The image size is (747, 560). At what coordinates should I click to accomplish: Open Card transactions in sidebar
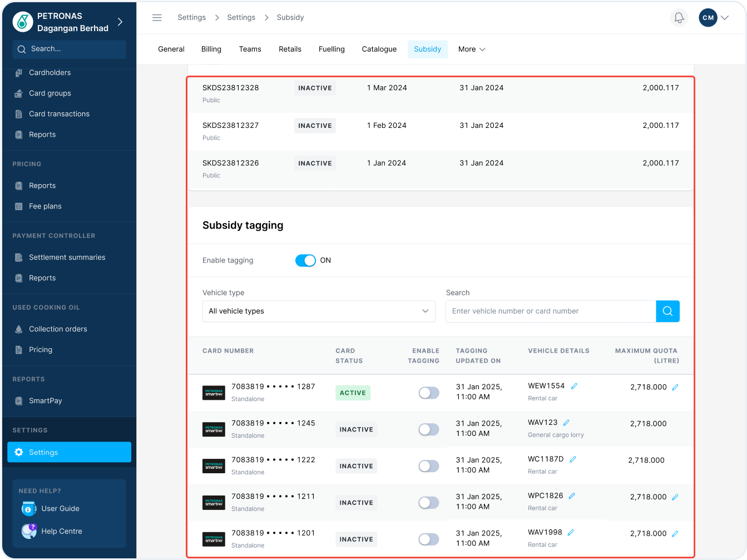tap(59, 114)
